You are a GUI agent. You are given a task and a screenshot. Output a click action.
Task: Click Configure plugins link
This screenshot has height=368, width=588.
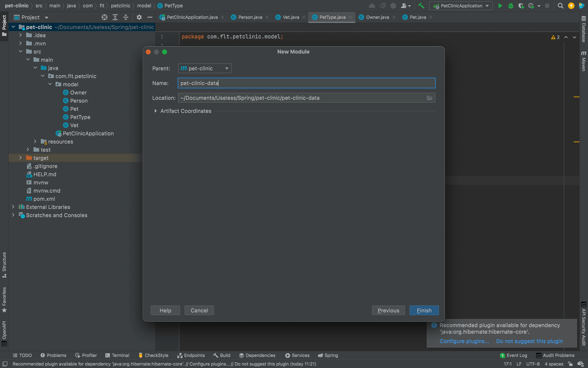coord(464,341)
